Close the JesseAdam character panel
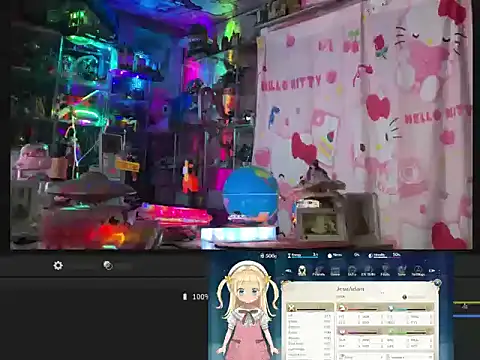The width and height of the screenshot is (480, 360). pos(437,283)
